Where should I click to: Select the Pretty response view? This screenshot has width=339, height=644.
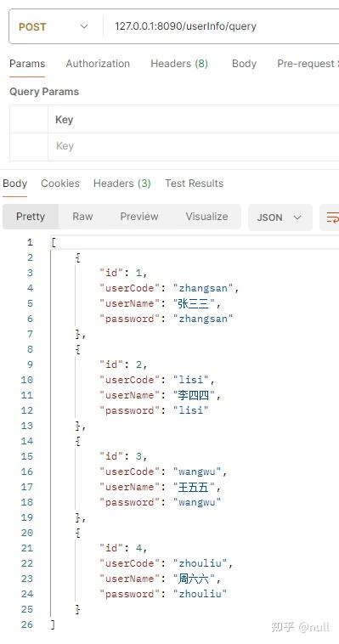pos(31,217)
